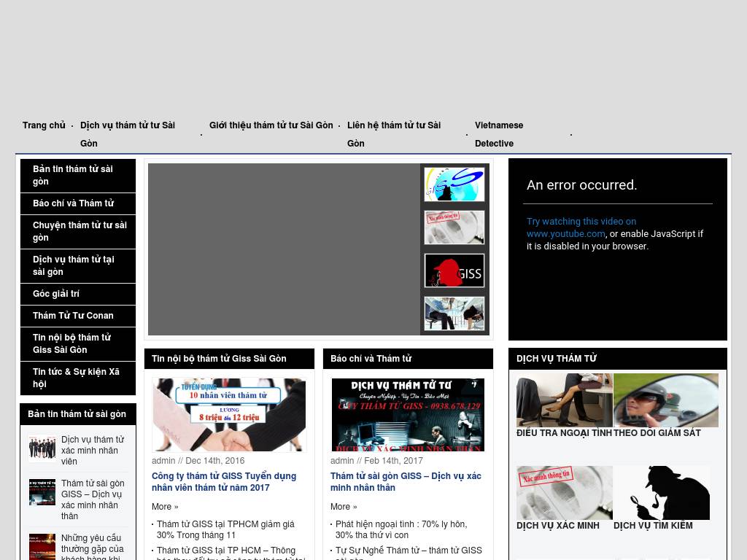Viewport: 747px width, 560px height.
Task: Open the Điều tra ngoại tình service image
Action: click(564, 400)
